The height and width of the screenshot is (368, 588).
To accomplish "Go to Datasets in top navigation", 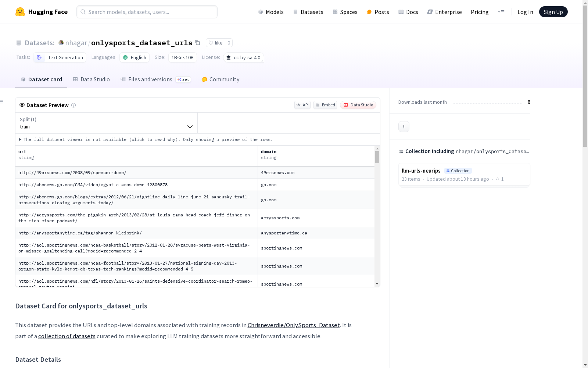I will coord(308,12).
